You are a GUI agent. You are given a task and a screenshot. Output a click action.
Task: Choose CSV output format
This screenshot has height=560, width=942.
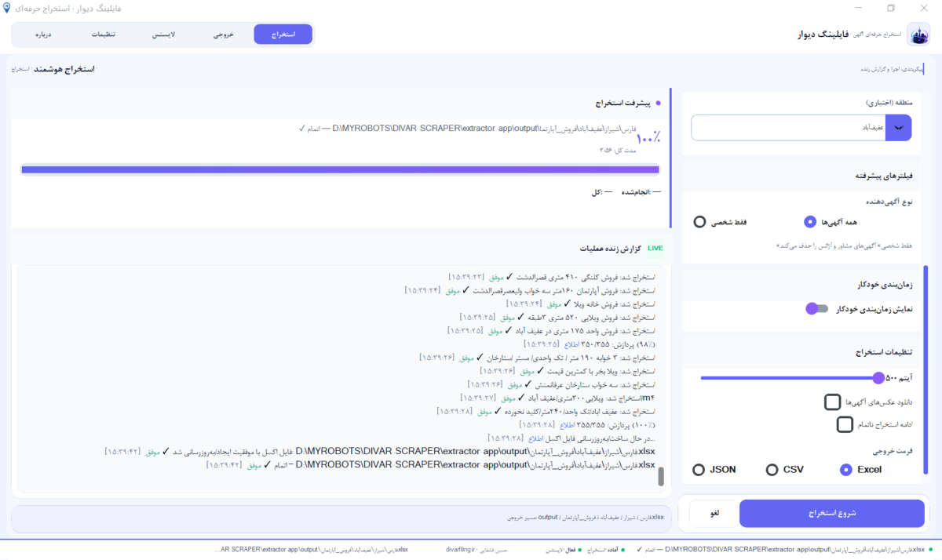(785, 470)
